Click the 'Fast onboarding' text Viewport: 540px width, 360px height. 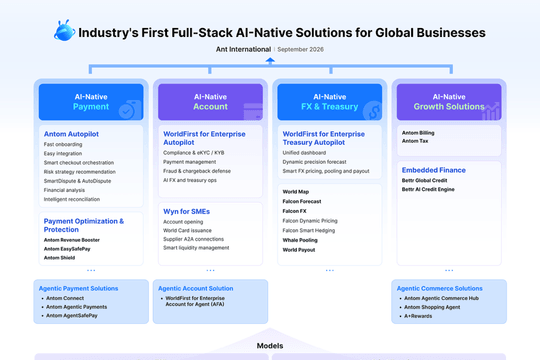tap(63, 144)
